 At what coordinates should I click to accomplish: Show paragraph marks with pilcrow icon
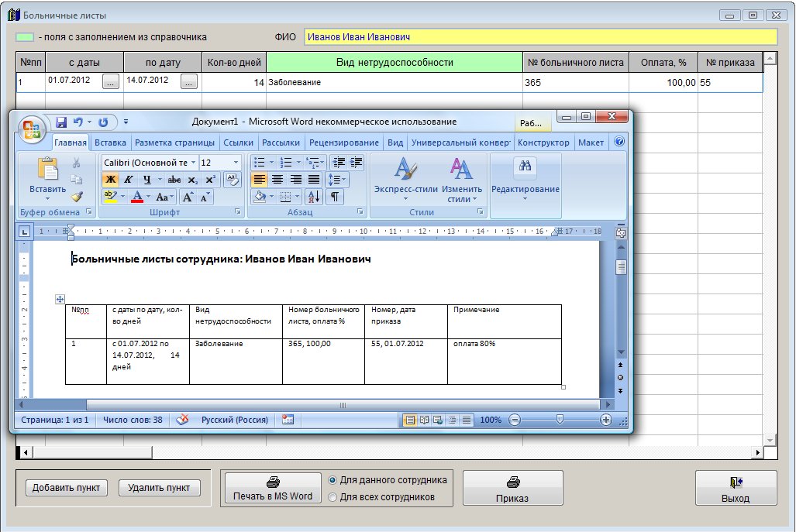tap(335, 197)
